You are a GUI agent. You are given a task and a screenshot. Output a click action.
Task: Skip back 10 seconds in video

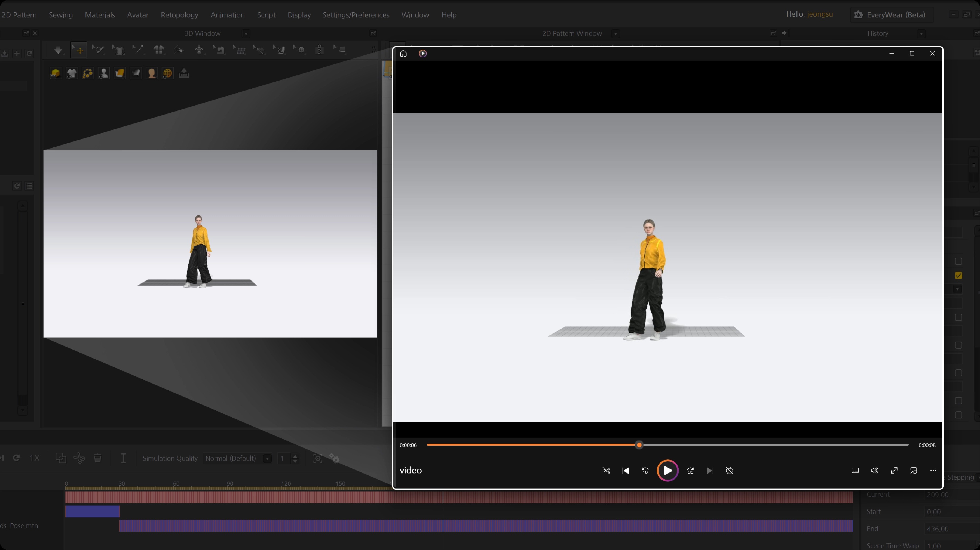[x=645, y=471]
